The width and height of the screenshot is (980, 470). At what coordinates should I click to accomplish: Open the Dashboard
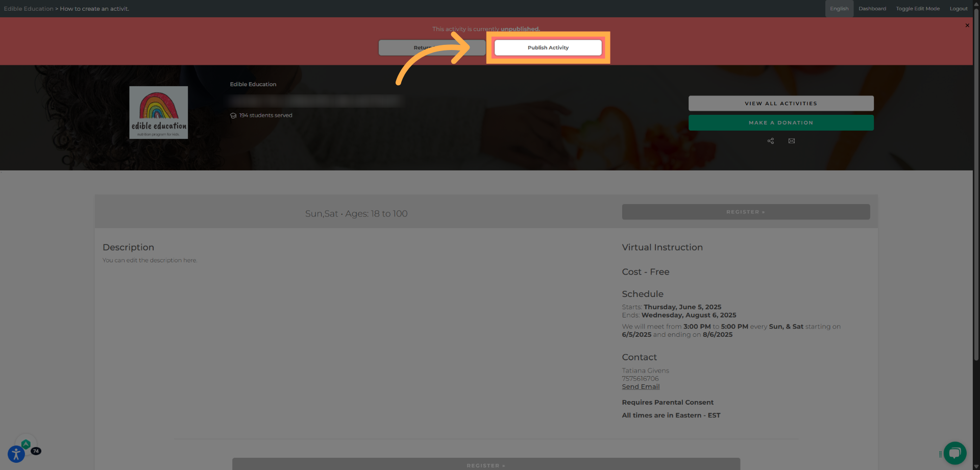click(x=872, y=8)
